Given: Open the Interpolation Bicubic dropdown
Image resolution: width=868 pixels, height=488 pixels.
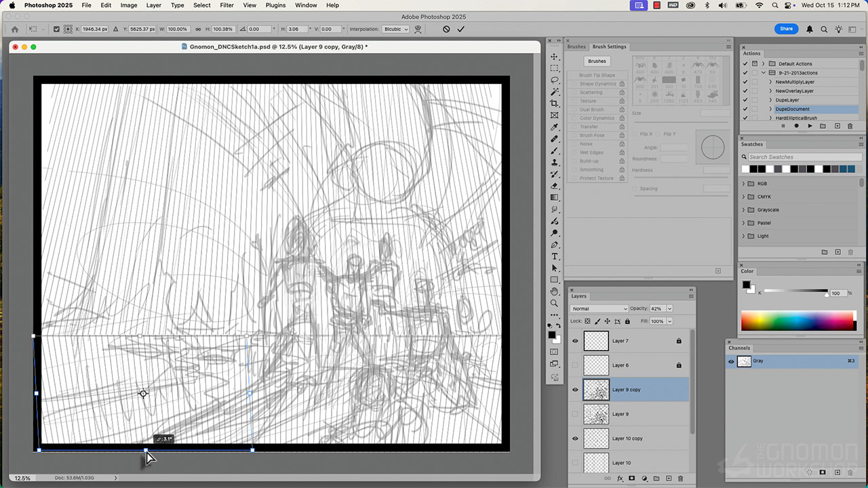Looking at the screenshot, I should [396, 29].
